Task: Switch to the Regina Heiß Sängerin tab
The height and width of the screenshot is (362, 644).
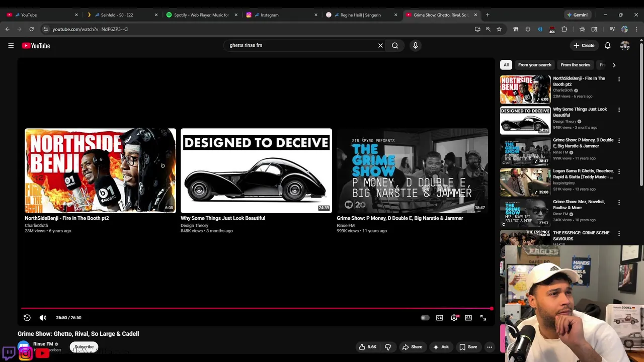Action: click(x=360, y=15)
